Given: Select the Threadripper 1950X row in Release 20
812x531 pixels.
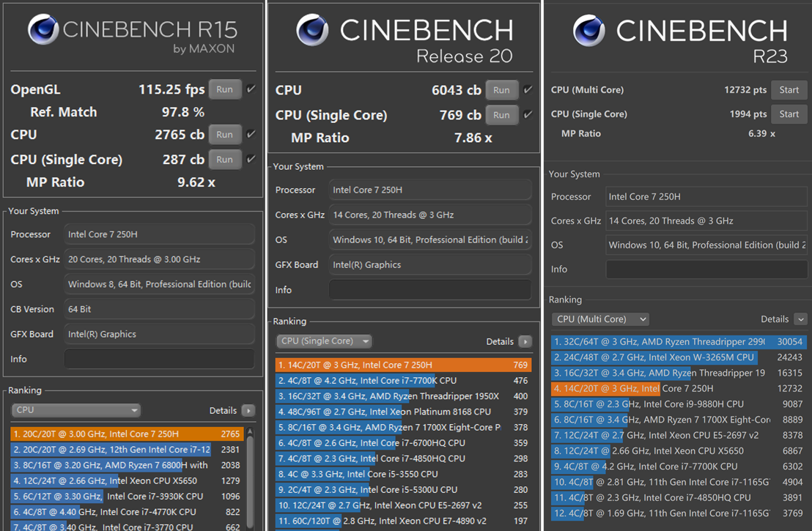Looking at the screenshot, I should pos(403,396).
